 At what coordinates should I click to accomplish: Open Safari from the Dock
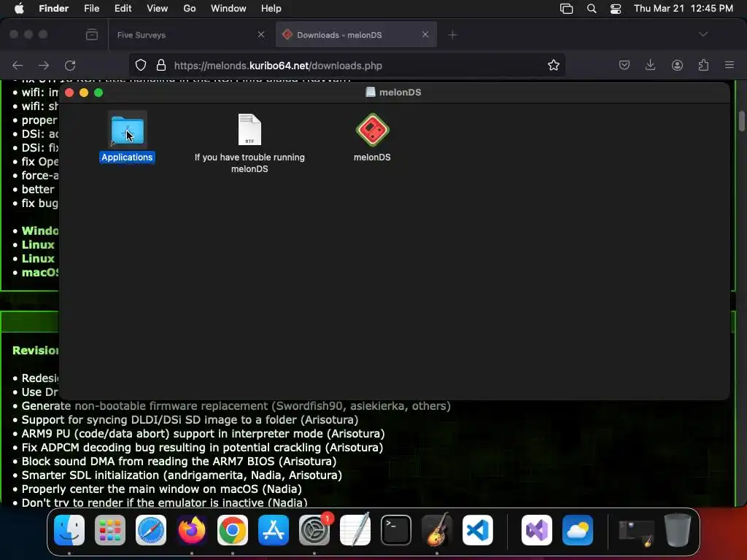[x=151, y=530]
